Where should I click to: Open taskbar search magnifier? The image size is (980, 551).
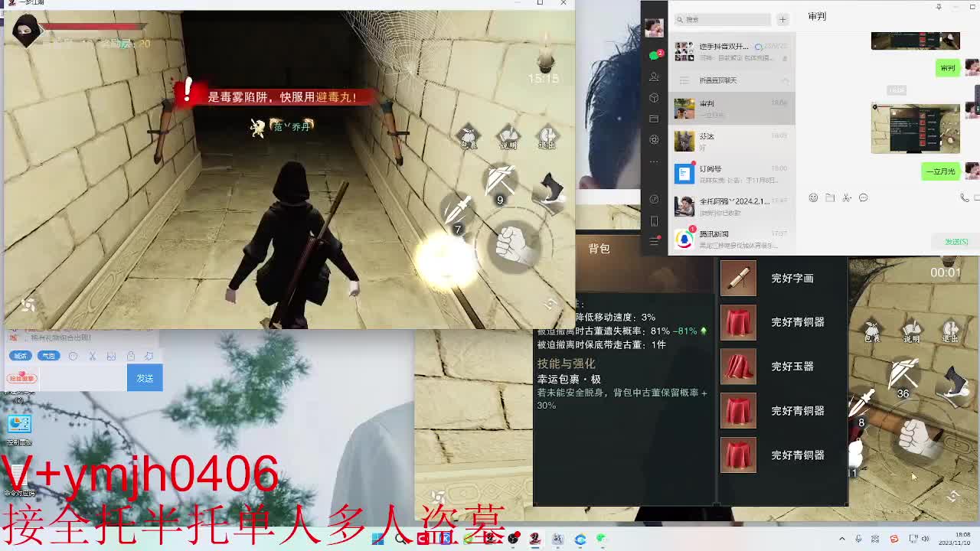coord(400,539)
